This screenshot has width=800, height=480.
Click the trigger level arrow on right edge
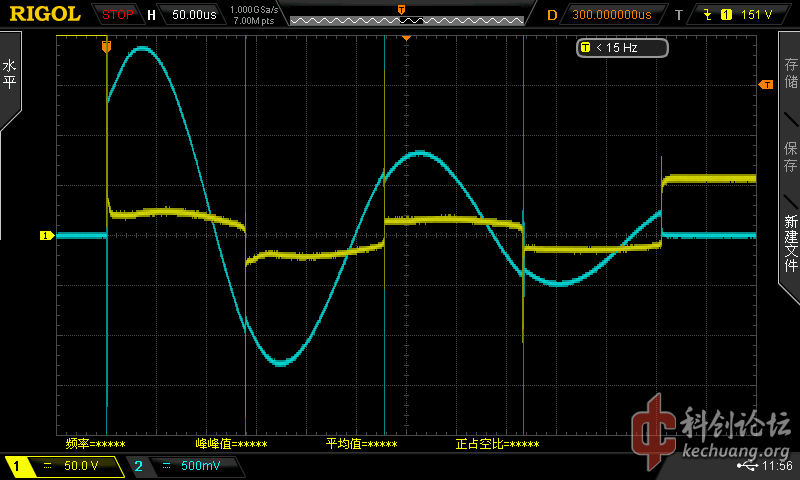click(766, 85)
